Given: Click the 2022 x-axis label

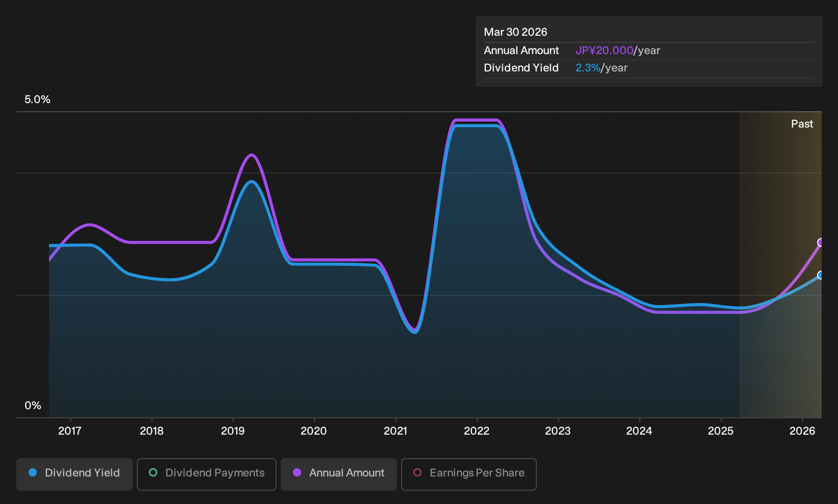Looking at the screenshot, I should 477,431.
